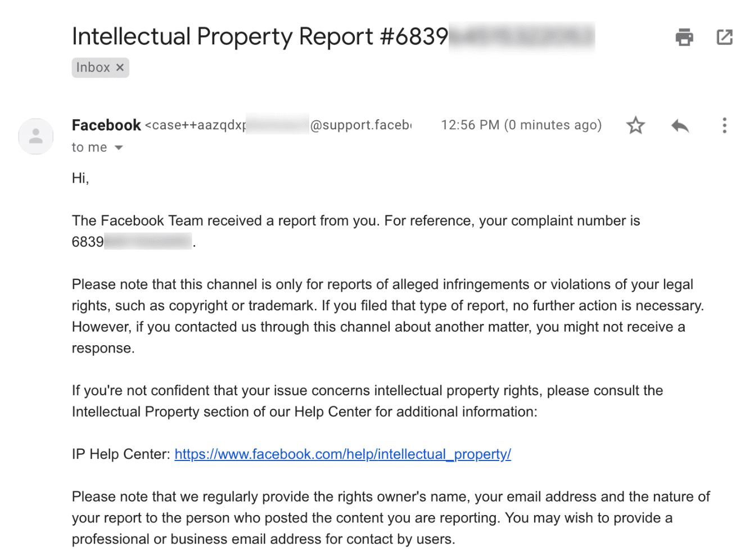Select the email subject heading

259,36
